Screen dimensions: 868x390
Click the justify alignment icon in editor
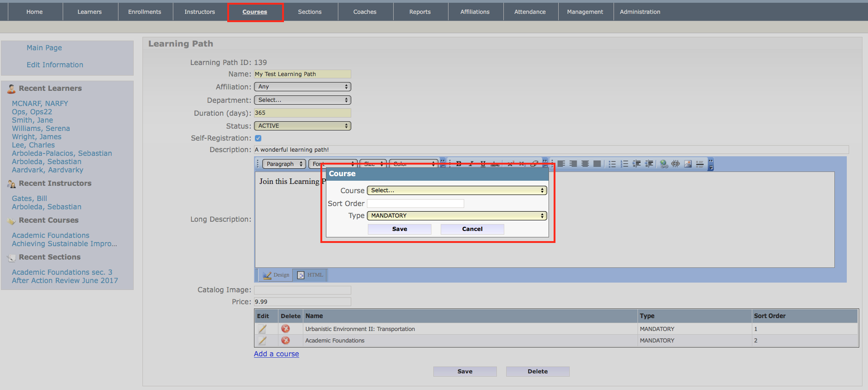point(597,164)
